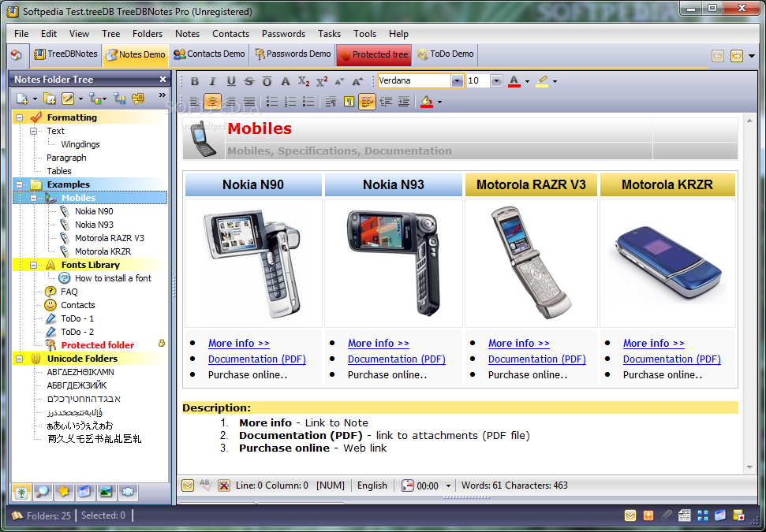Open Motorola KRZR Documentation (PDF) link
The width and height of the screenshot is (766, 532).
(x=671, y=359)
